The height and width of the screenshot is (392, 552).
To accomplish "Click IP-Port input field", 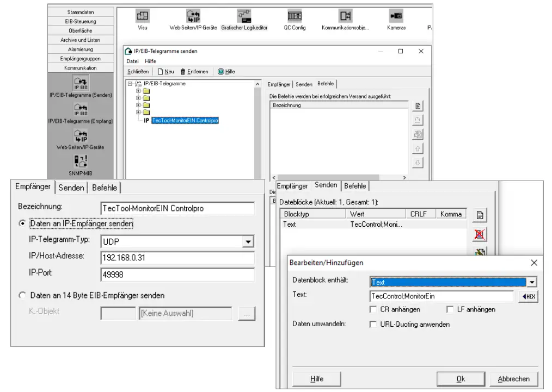I will (x=177, y=275).
